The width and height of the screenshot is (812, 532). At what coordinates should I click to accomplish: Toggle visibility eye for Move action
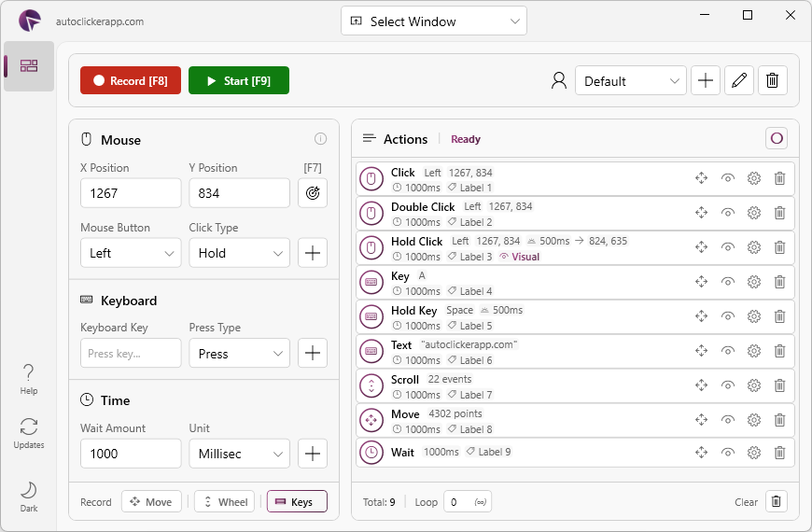(x=728, y=420)
